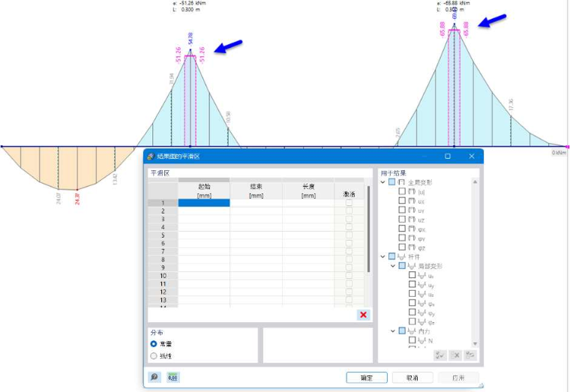Toggle the 局部变形 group checkbox
This screenshot has height=392, width=570.
point(402,266)
